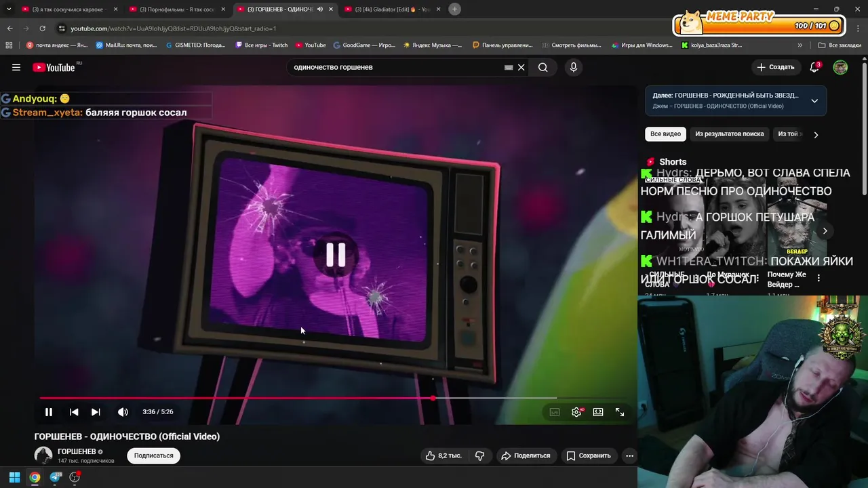Screen dimensions: 868x488
Task: Toggle subtitles in the video player
Action: 555,411
